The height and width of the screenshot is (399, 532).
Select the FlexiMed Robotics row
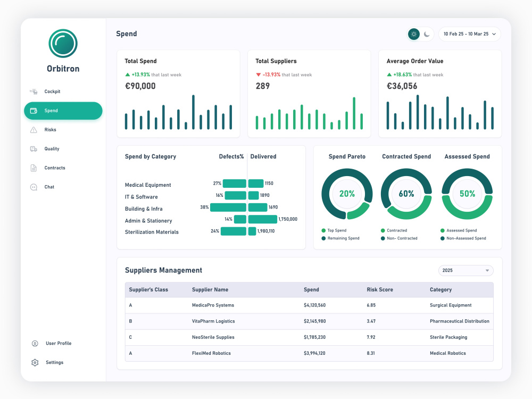point(309,353)
